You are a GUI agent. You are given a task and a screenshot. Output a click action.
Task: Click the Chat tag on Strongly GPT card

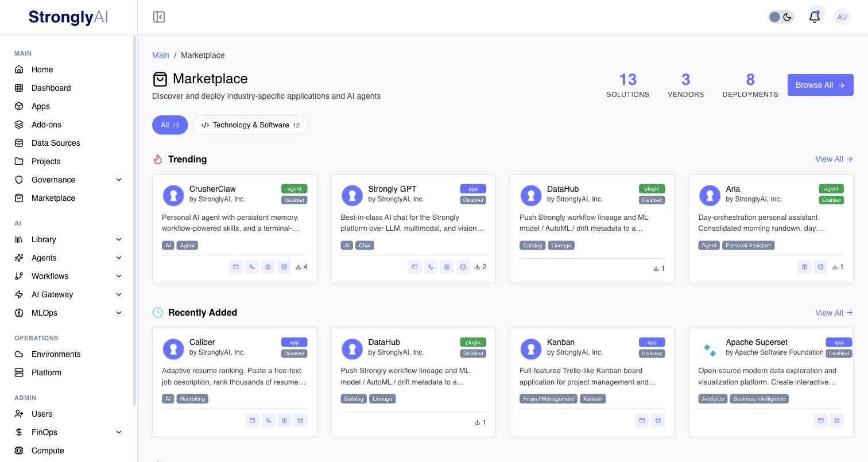(x=365, y=246)
